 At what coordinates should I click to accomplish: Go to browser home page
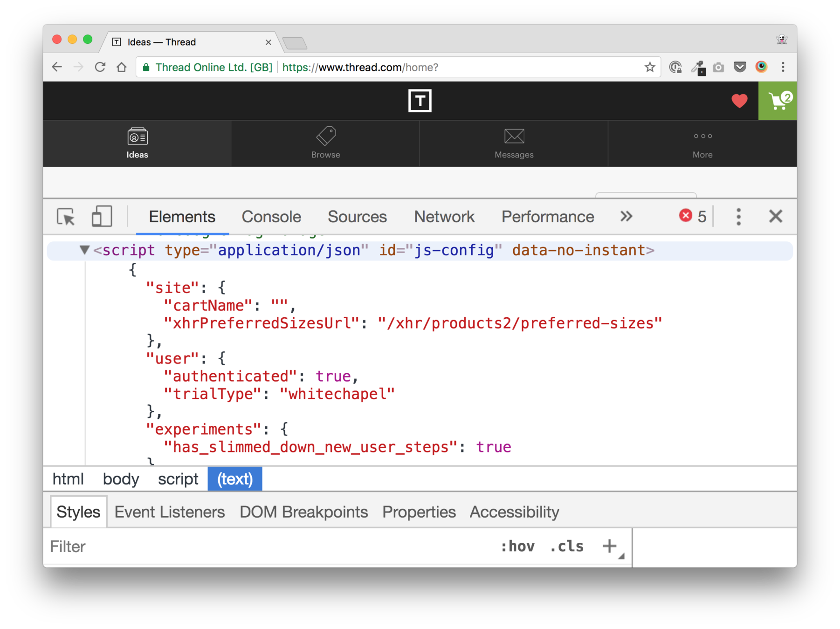tap(122, 67)
